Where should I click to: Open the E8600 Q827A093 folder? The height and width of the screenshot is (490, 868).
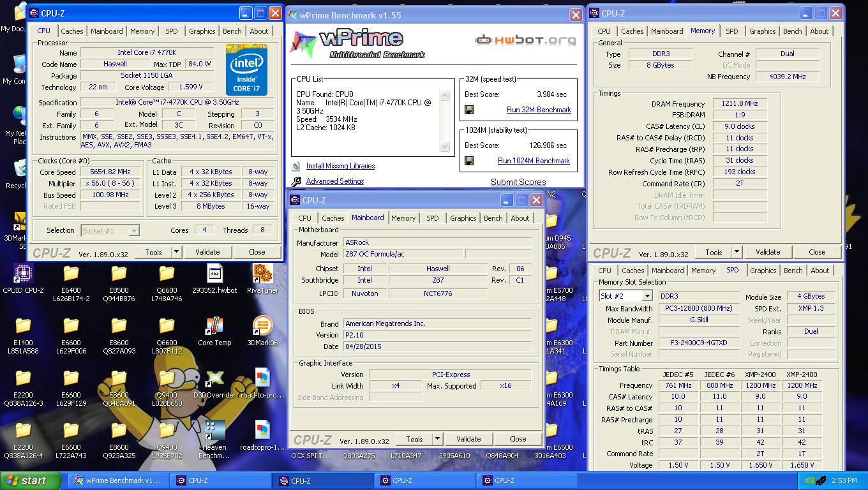tap(119, 327)
